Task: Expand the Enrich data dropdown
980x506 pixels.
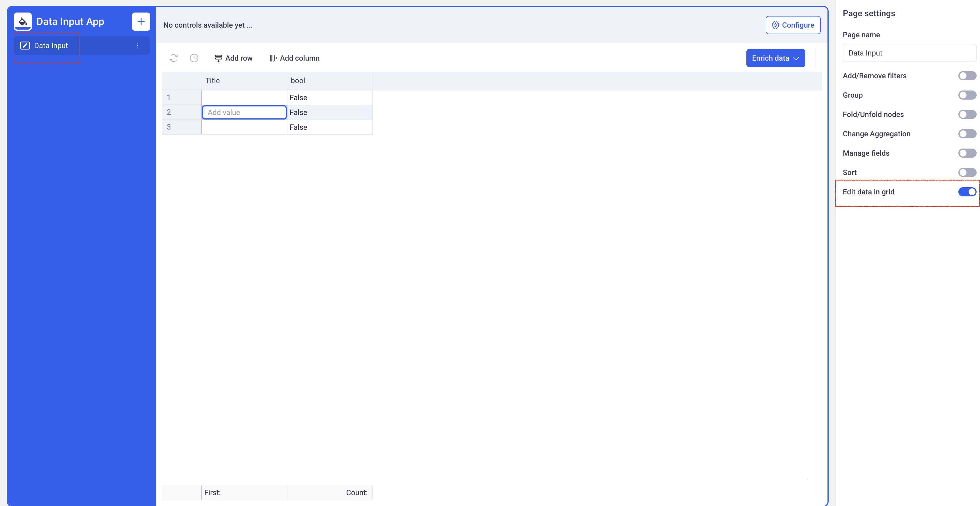Action: [x=775, y=58]
